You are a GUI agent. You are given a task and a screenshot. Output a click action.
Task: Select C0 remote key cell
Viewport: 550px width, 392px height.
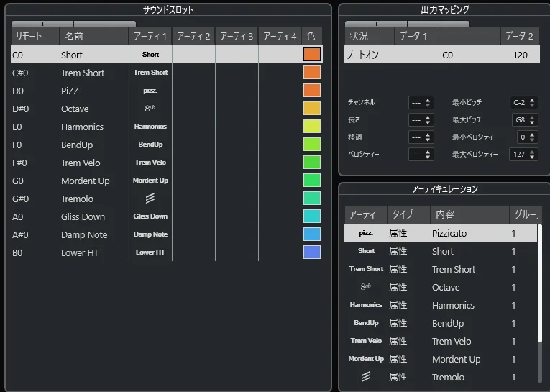(x=17, y=55)
